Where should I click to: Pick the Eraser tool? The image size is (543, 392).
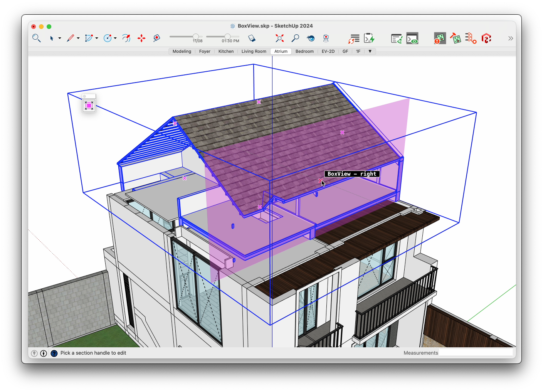coord(252,38)
